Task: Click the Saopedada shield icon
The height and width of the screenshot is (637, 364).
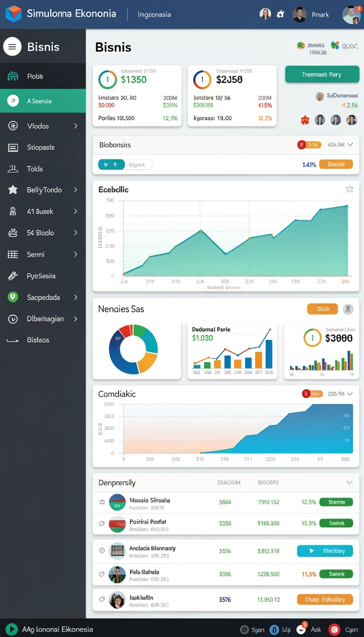Action: click(13, 297)
